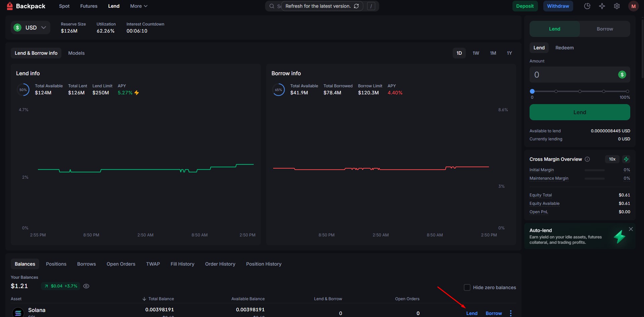The width and height of the screenshot is (644, 317).
Task: Click the big green Lend submit button
Action: 580,112
